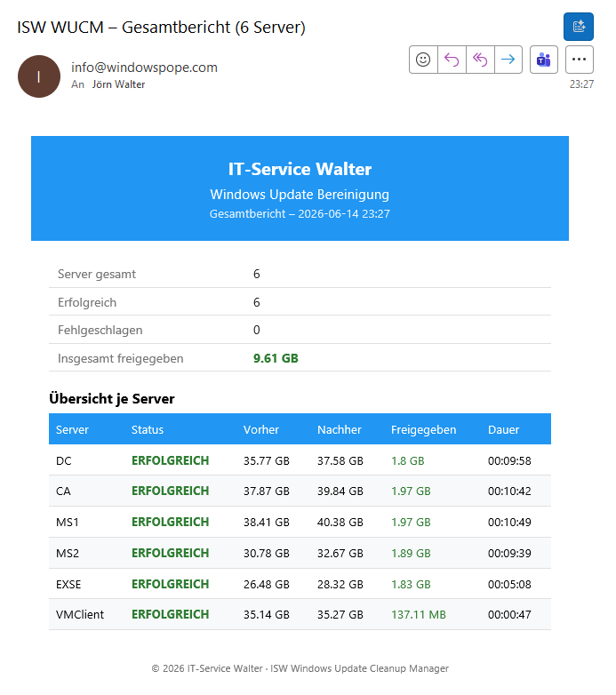Click the Dauer column header
Viewport: 616px width, 695px height.
point(503,429)
